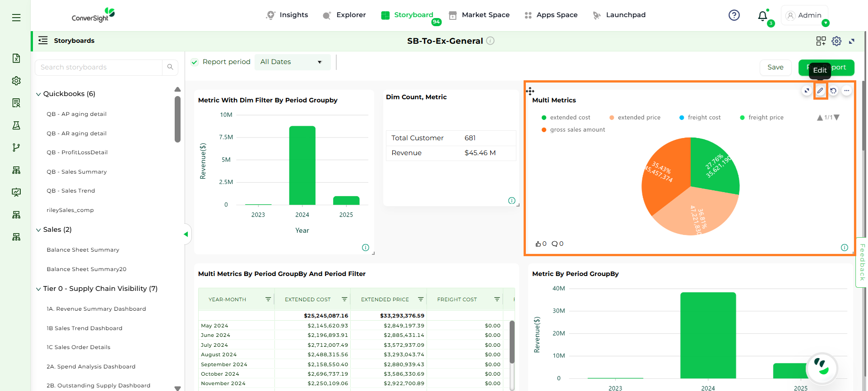868x391 pixels.
Task: Toggle the Report period checkbox
Action: pyautogui.click(x=195, y=62)
